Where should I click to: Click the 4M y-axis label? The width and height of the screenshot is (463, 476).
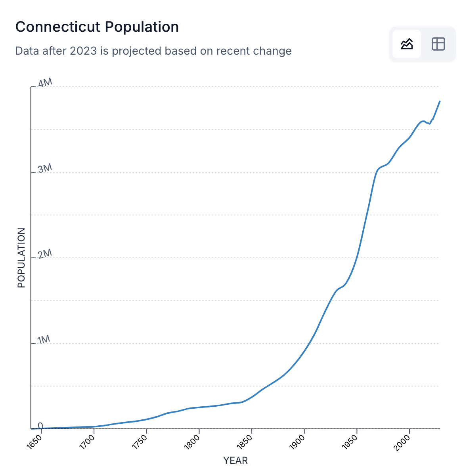click(45, 83)
